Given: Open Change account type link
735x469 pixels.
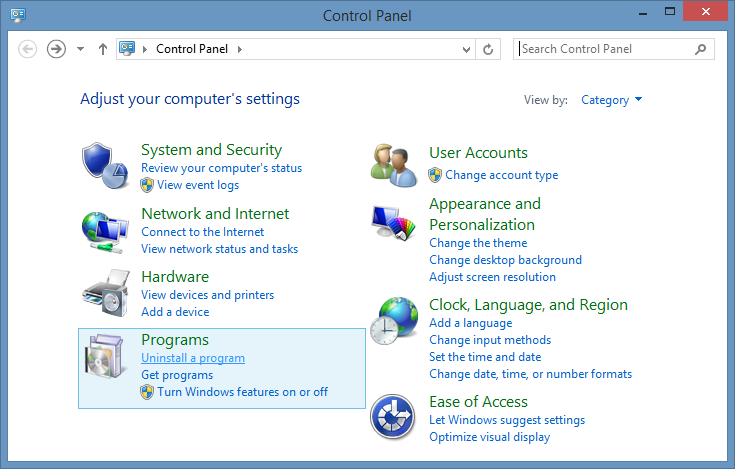Looking at the screenshot, I should pos(502,175).
